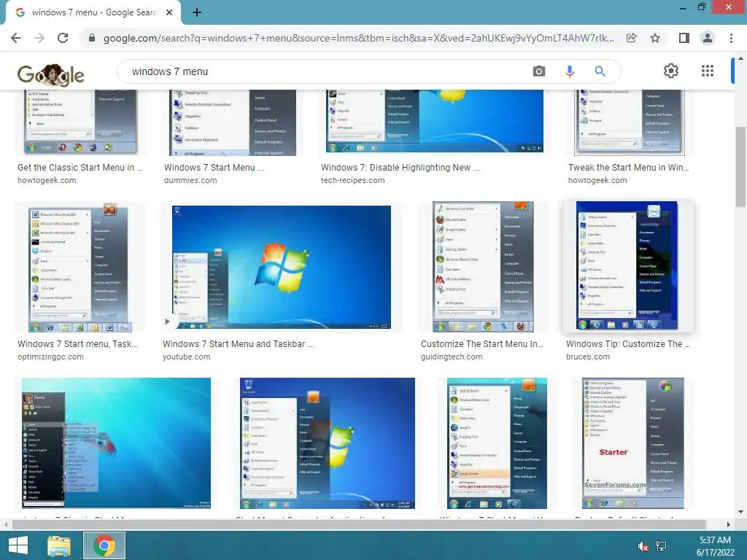Search by image with camera icon
This screenshot has height=560, width=747.
(x=539, y=71)
